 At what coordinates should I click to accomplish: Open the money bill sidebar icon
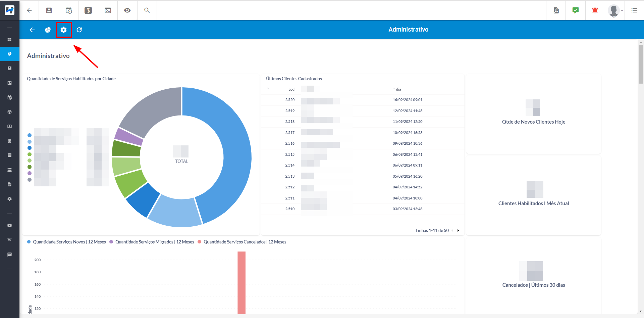10,126
